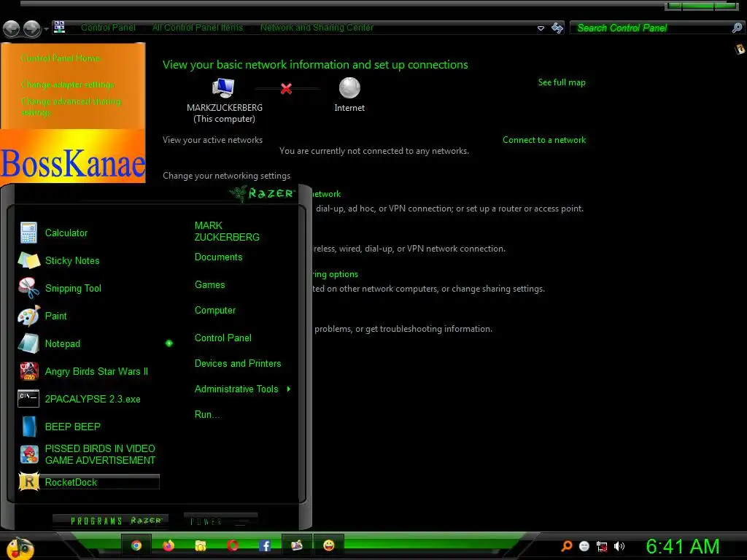This screenshot has width=747, height=560.
Task: Click All Control Panel Items breadcrumb
Action: (x=197, y=28)
